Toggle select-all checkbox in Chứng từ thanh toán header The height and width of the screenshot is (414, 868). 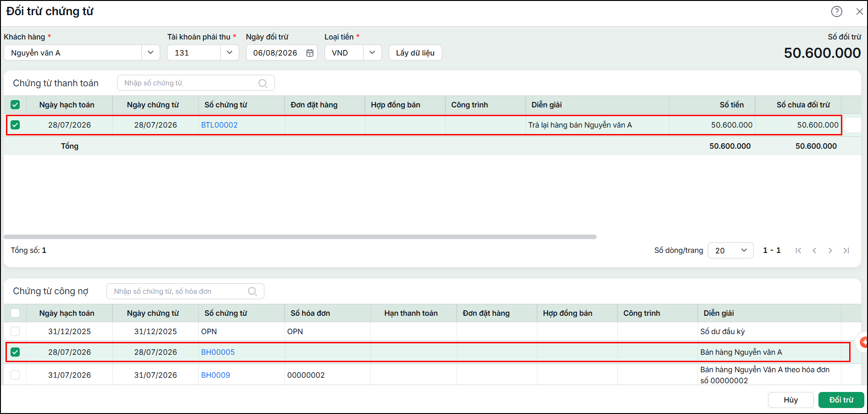[15, 105]
